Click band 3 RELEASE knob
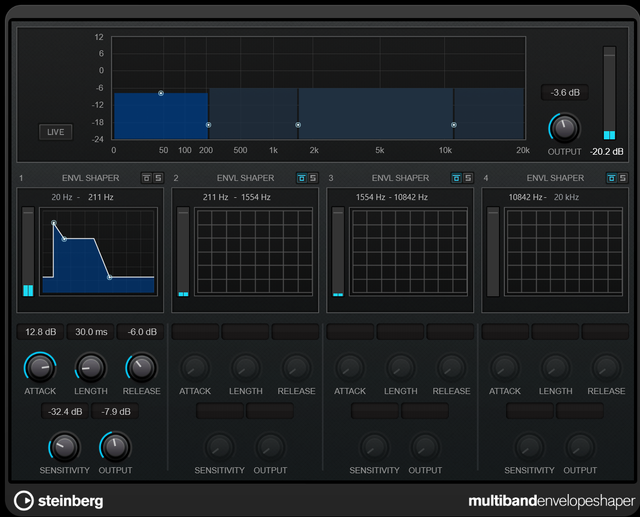640x517 pixels. pyautogui.click(x=451, y=367)
